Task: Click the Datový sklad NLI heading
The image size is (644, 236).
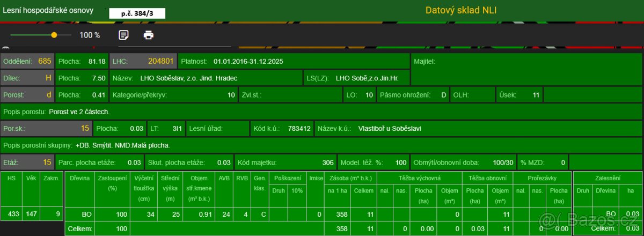Action: point(464,10)
